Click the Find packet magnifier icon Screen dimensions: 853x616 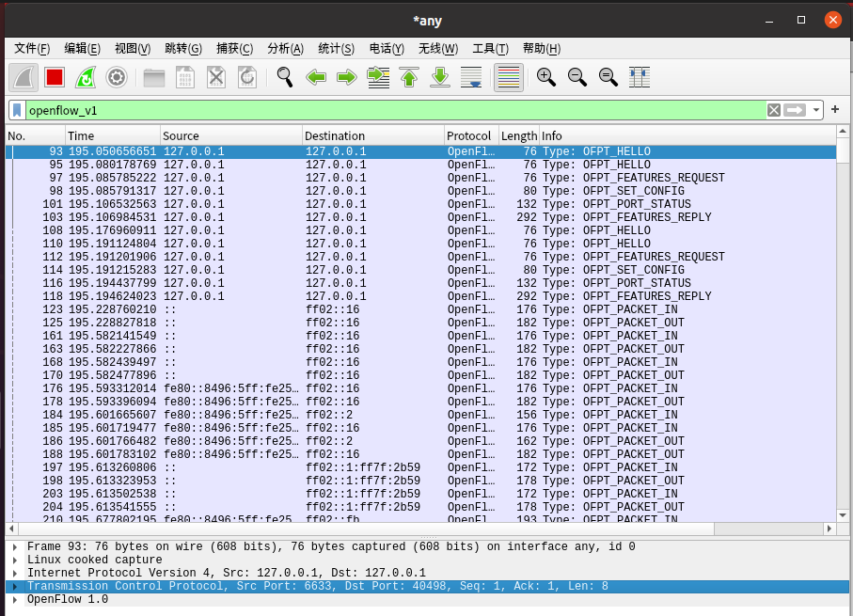tap(284, 77)
